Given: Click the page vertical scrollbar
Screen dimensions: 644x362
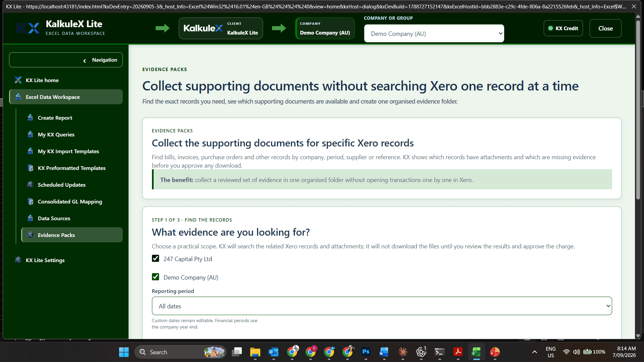Looking at the screenshot, I should point(638,110).
